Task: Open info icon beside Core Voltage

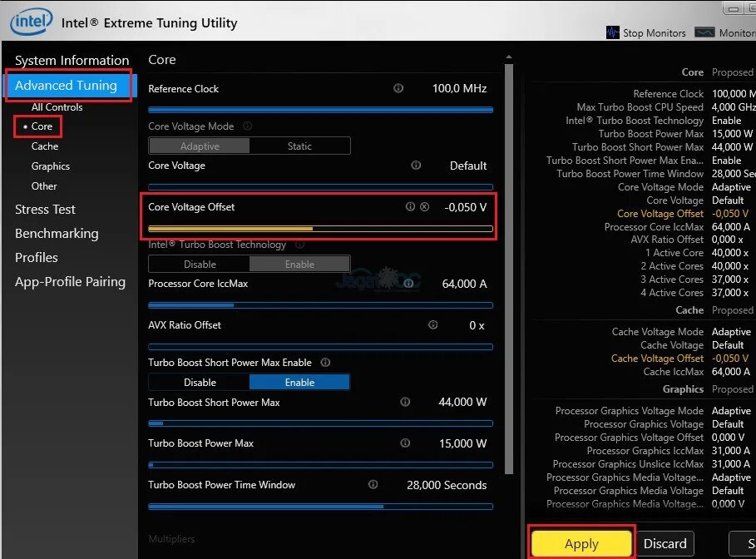Action: click(416, 165)
